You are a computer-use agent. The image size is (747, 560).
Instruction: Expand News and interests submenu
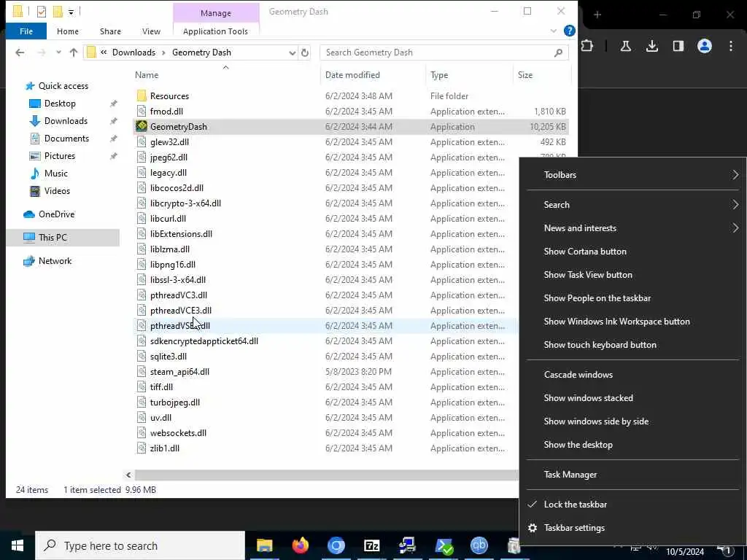632,228
